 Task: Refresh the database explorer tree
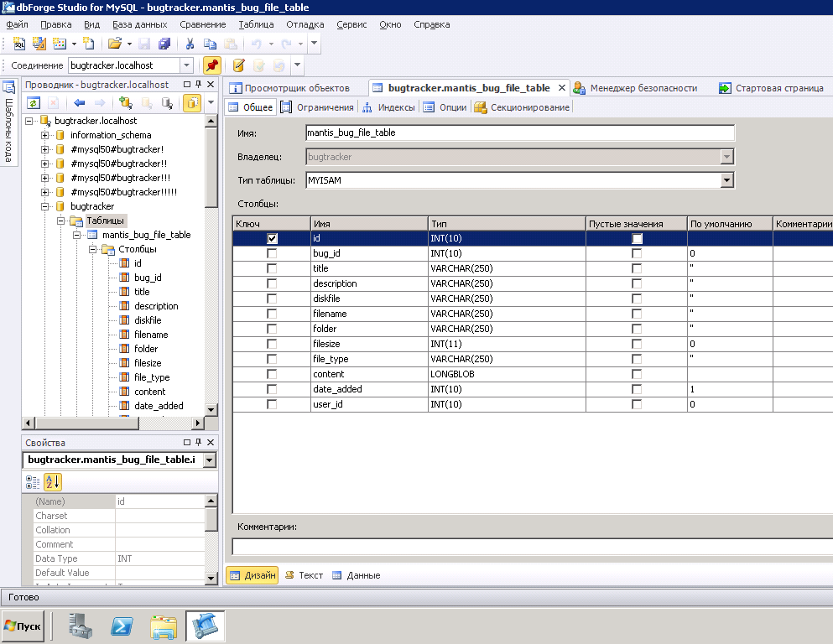click(x=34, y=103)
